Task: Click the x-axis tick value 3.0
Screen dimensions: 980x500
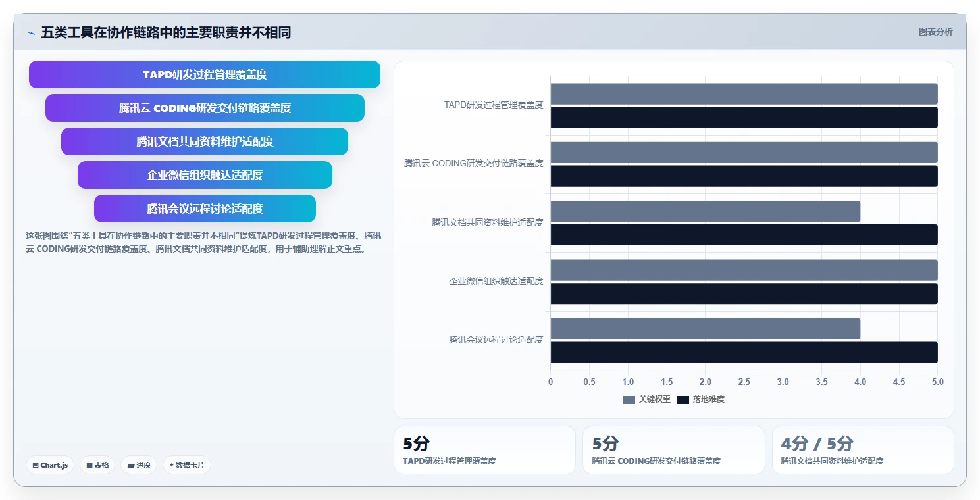Action: pos(783,382)
